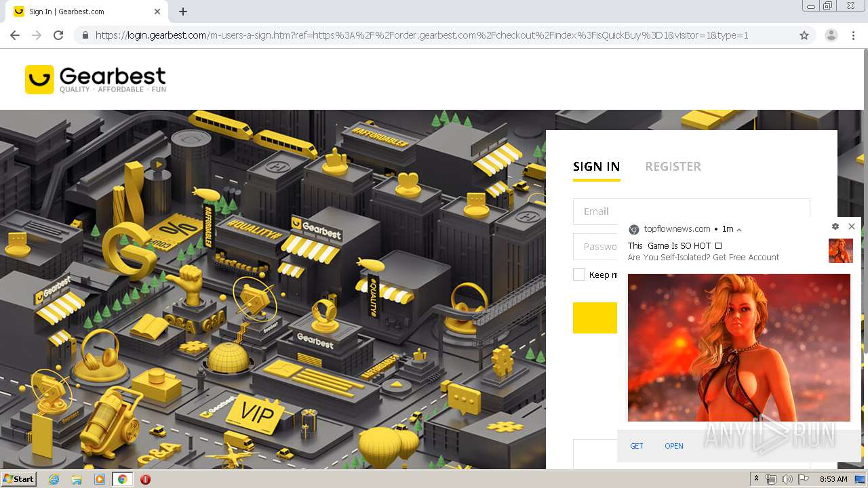Bookmark this page with the star icon
This screenshot has height=488, width=868.
pos(804,35)
